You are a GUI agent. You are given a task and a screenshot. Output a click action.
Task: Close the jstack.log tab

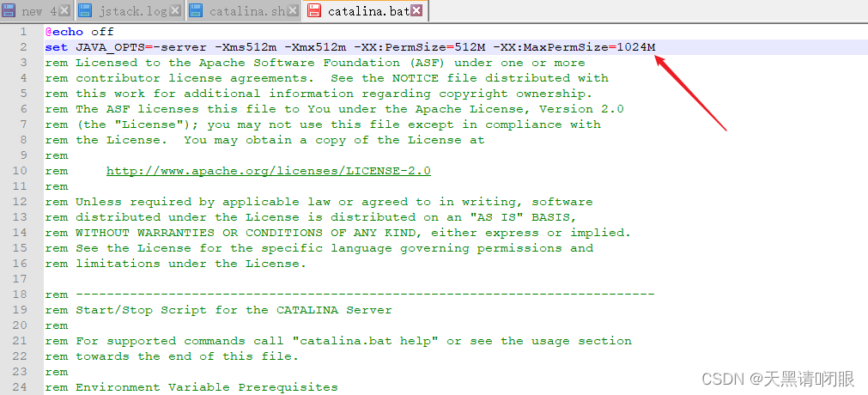[x=175, y=10]
